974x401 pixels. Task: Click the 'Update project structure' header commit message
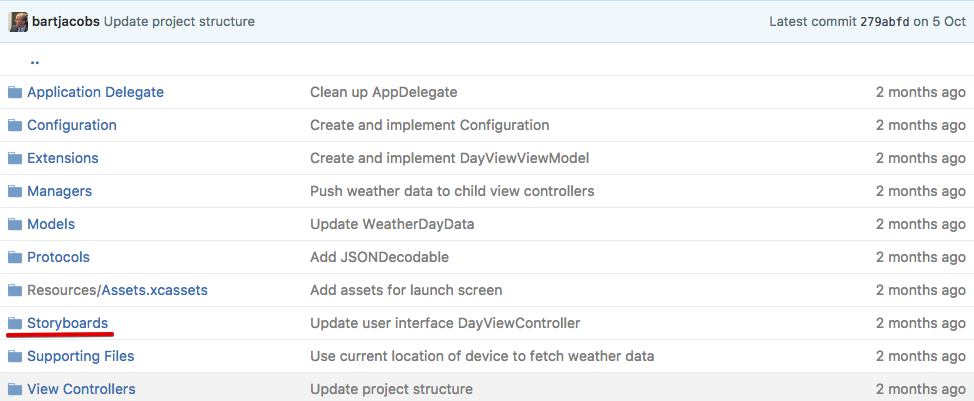point(179,21)
